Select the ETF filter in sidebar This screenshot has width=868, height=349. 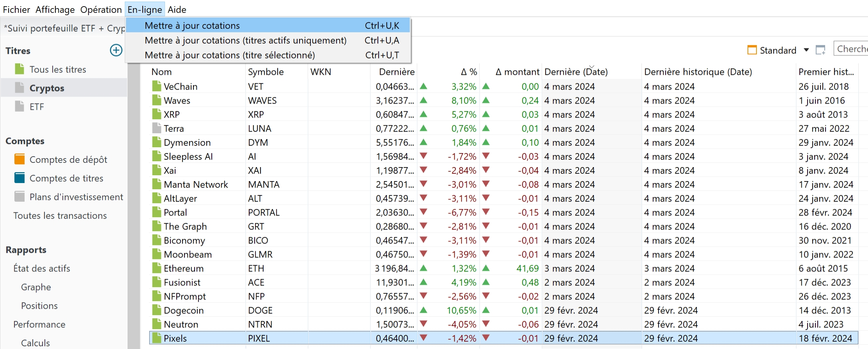coord(37,107)
